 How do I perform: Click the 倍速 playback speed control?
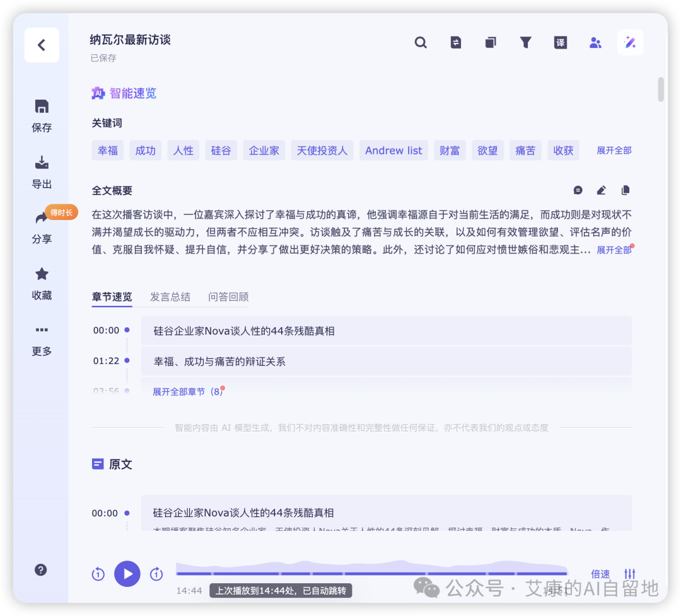[601, 574]
